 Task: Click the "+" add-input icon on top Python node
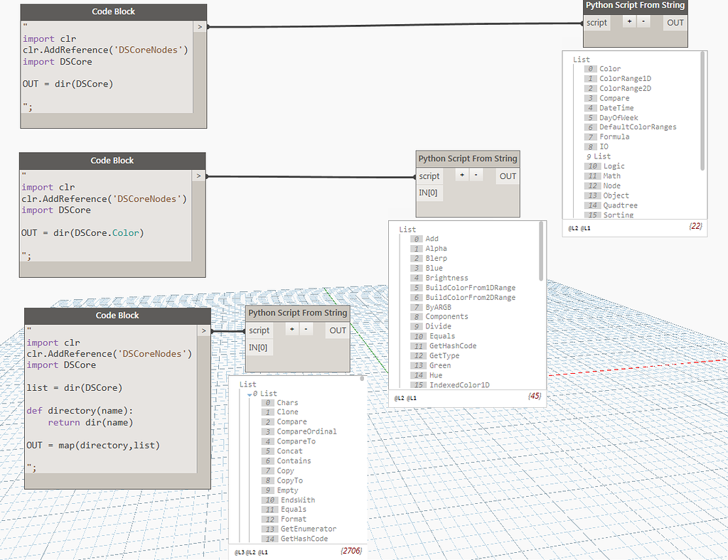pyautogui.click(x=629, y=22)
